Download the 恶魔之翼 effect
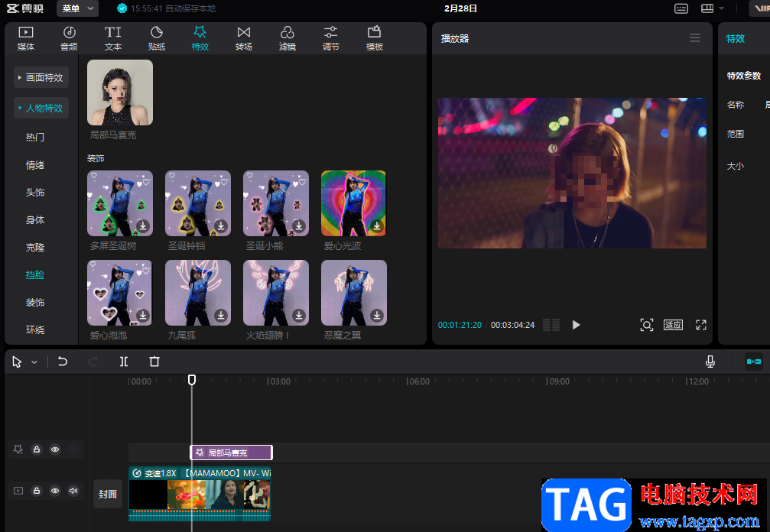The height and width of the screenshot is (532, 770). (377, 315)
